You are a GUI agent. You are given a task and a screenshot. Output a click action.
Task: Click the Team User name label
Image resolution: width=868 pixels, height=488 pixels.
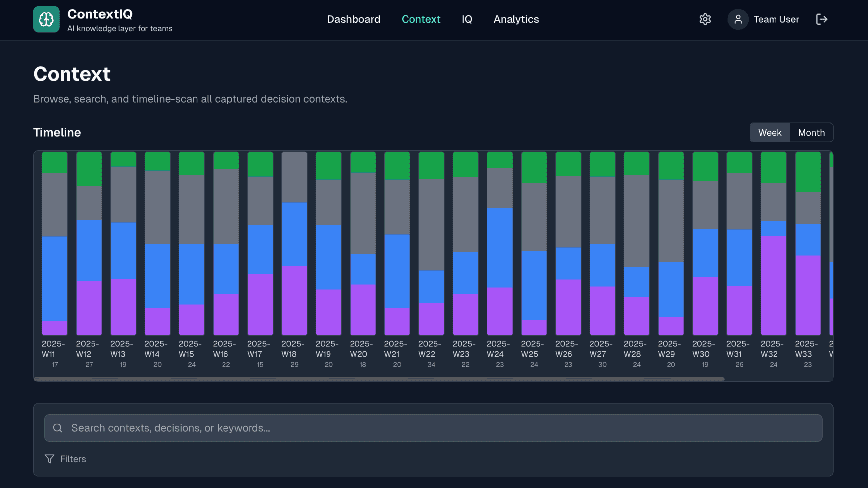point(776,19)
